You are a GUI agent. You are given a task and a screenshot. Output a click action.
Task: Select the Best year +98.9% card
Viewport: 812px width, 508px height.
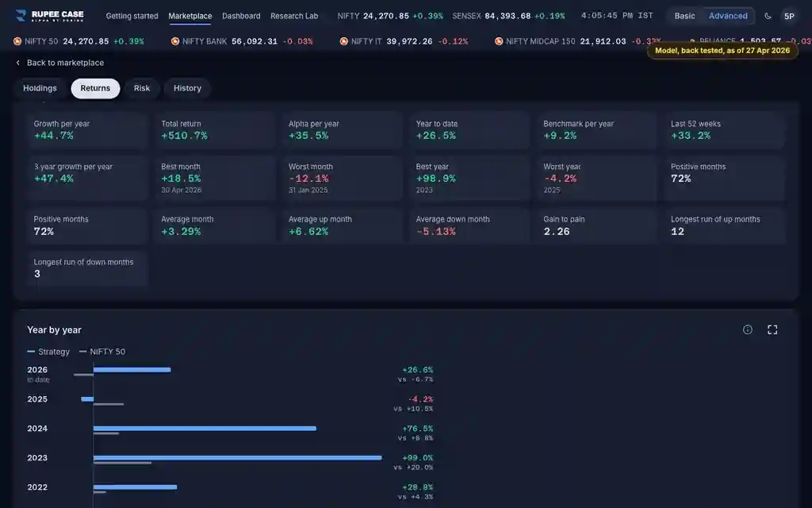(x=469, y=178)
